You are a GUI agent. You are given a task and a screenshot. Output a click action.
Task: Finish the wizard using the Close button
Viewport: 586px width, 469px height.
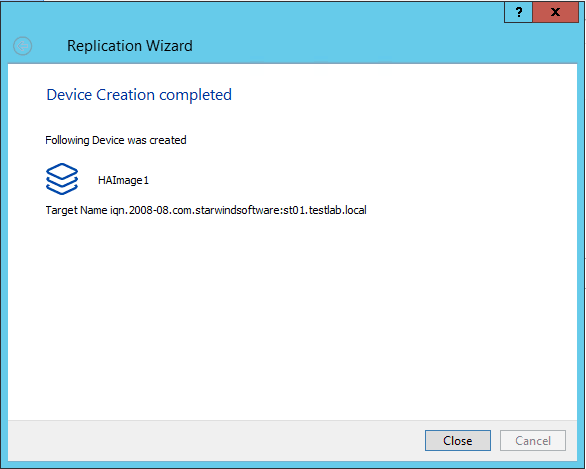(458, 441)
